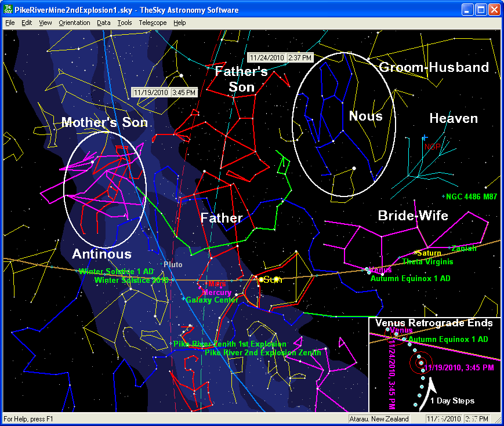Click the Galaxy Center marker
Screen dimensions: 504x426
point(184,300)
